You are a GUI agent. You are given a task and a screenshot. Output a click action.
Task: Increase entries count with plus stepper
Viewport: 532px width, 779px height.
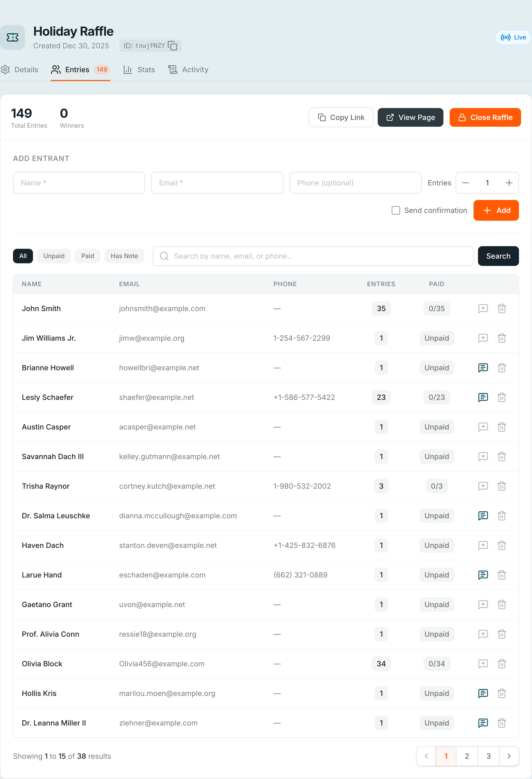pyautogui.click(x=509, y=183)
